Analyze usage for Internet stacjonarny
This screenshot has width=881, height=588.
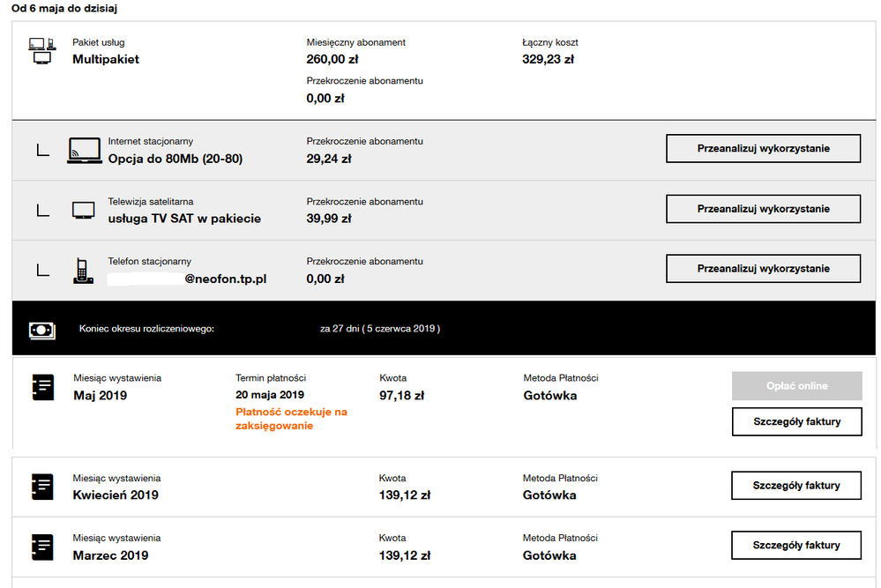(763, 149)
